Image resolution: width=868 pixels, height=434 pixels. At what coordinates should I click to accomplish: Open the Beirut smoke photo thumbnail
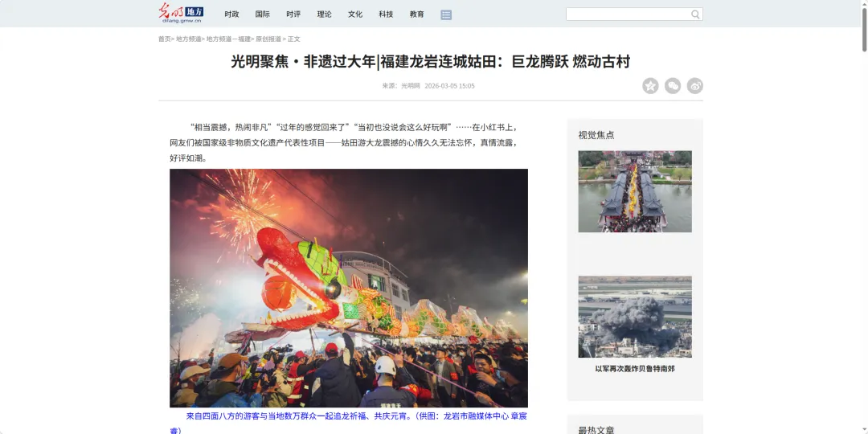tap(635, 317)
